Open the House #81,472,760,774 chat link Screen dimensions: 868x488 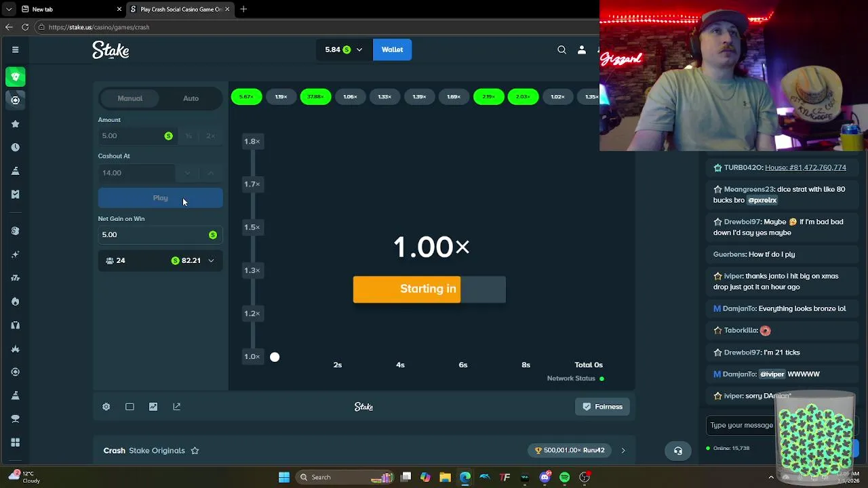click(x=805, y=167)
